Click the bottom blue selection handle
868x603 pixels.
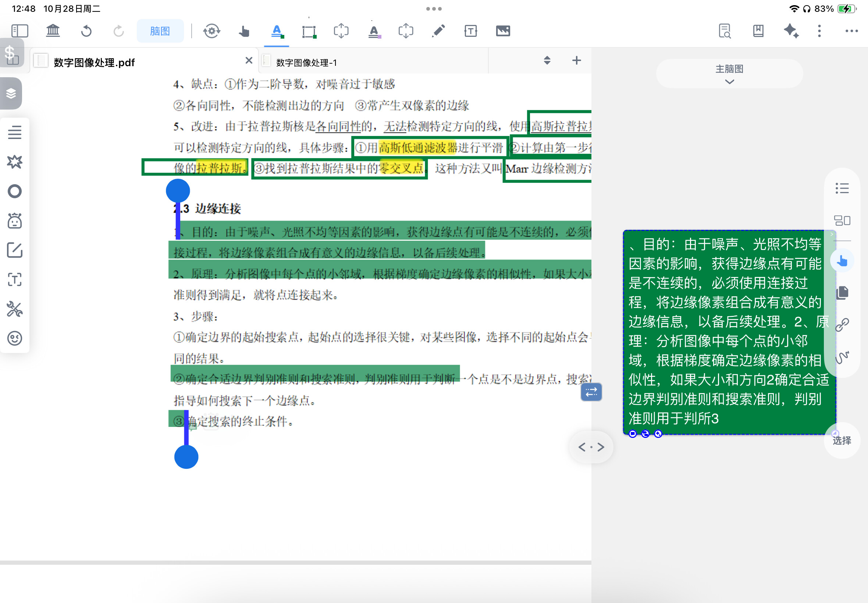(x=186, y=457)
